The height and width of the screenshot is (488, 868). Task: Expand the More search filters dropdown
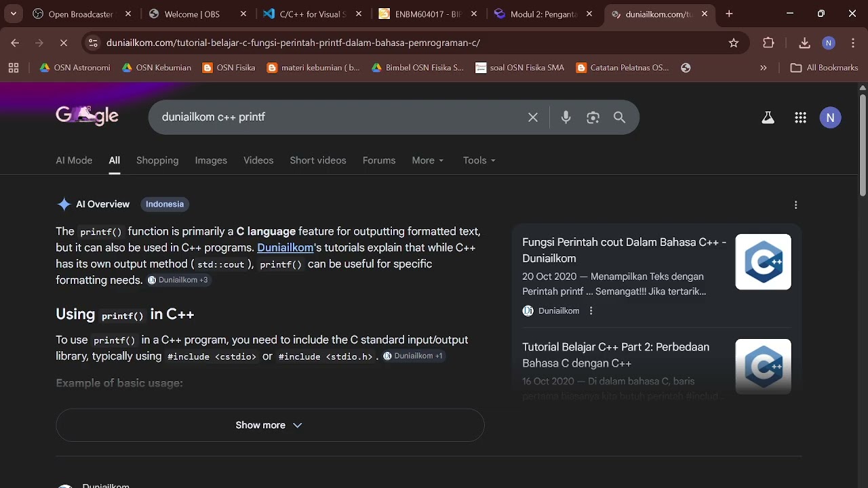428,161
